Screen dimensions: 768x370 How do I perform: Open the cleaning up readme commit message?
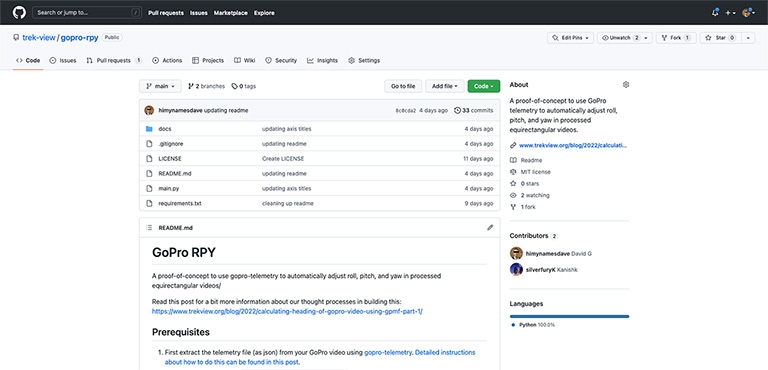click(288, 203)
